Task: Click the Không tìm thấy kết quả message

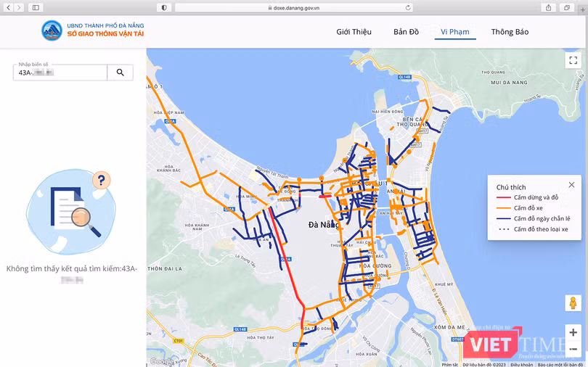Action: 72,273
